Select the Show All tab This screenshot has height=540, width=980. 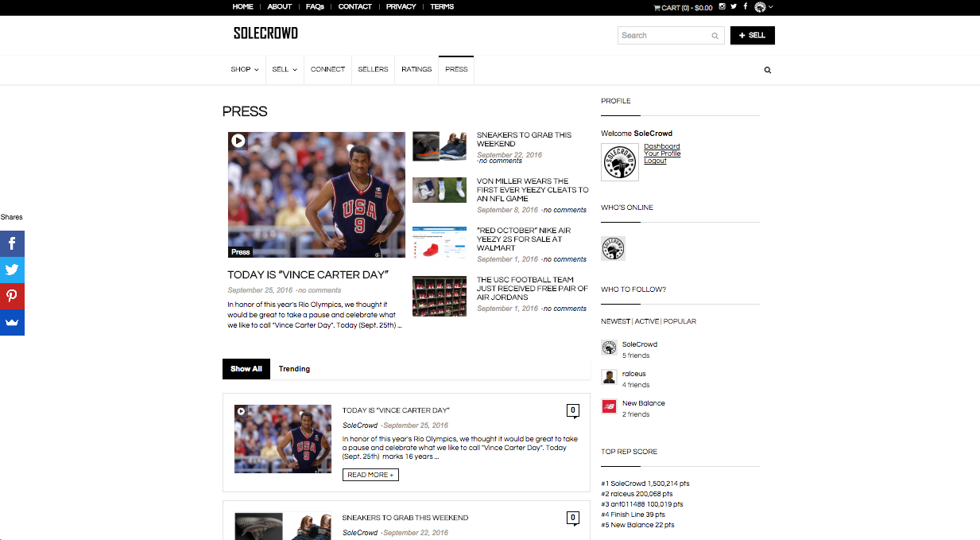click(246, 369)
